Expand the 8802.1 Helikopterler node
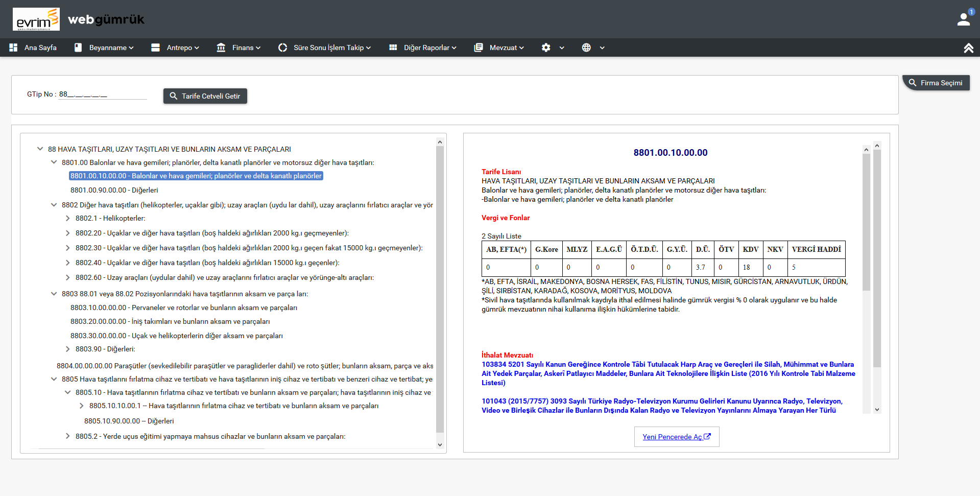The height and width of the screenshot is (496, 980). click(x=68, y=218)
